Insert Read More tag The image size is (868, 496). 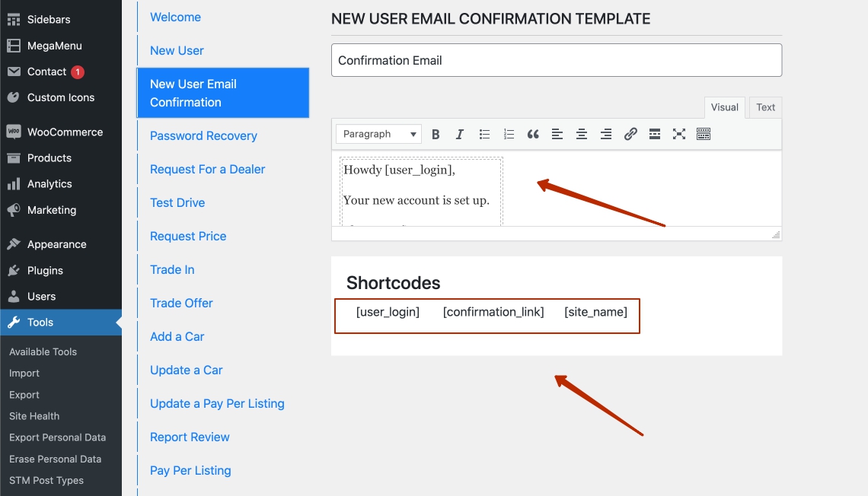[x=655, y=135]
